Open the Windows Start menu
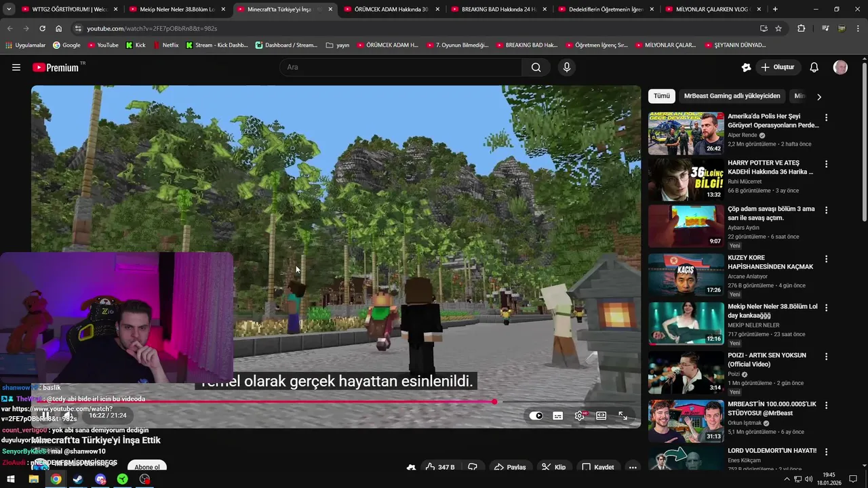 click(11, 479)
